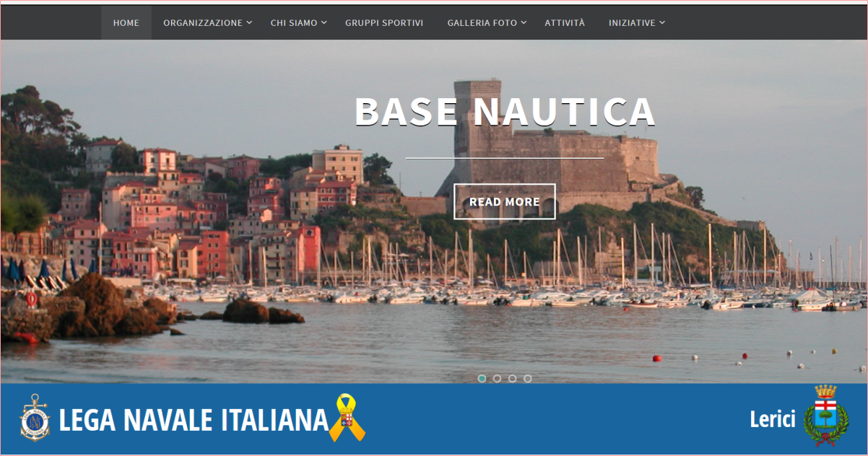Open the Home menu item
Image resolution: width=868 pixels, height=456 pixels.
pos(126,22)
